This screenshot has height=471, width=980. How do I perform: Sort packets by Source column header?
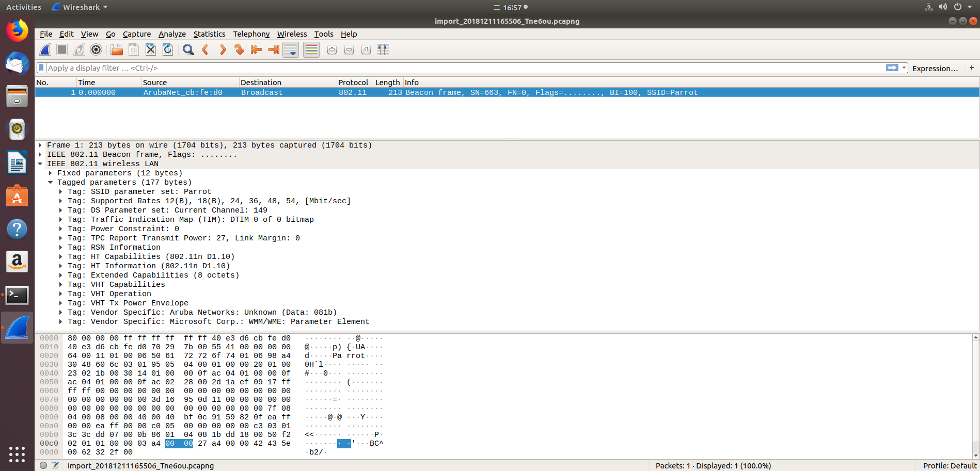click(189, 83)
